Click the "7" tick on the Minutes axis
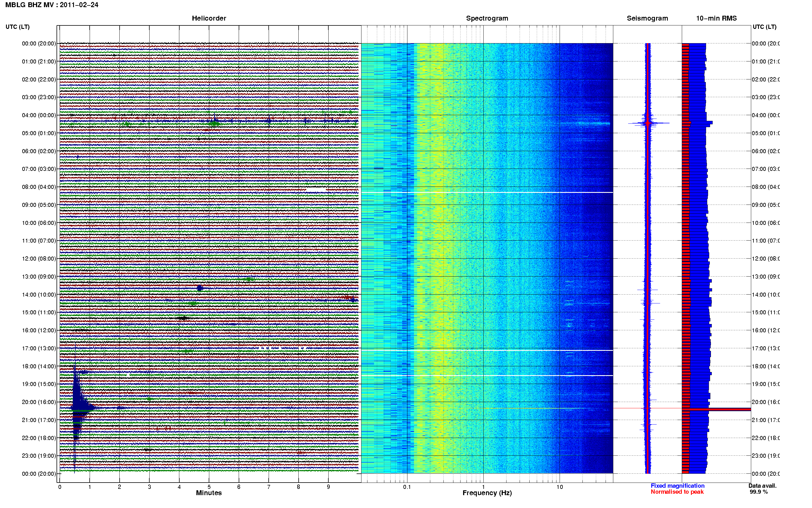This screenshot has height=508, width=812. [x=269, y=487]
